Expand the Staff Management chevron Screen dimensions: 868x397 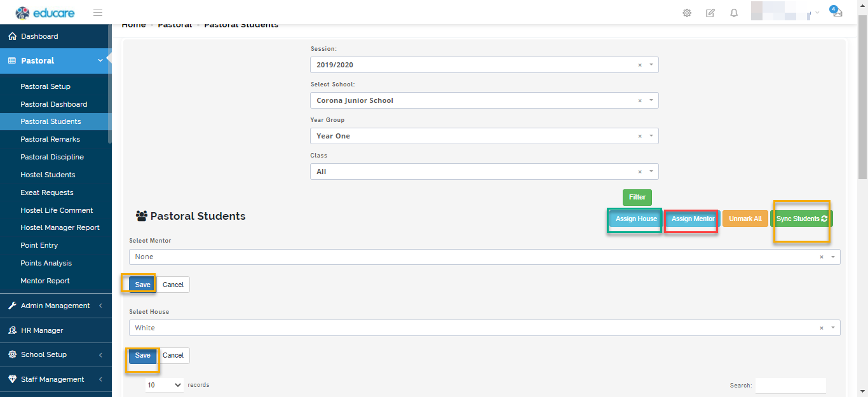click(x=100, y=379)
